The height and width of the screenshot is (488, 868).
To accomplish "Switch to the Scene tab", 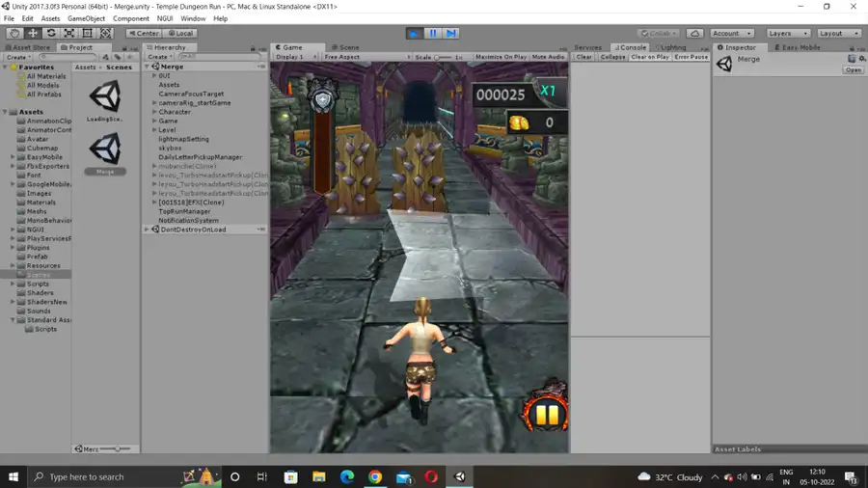I will tap(345, 47).
